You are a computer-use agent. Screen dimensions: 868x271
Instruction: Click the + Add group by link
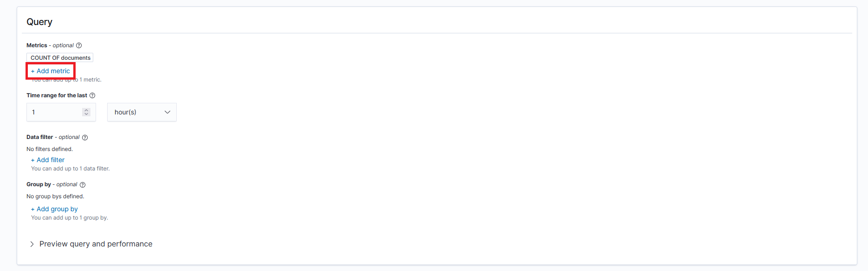(x=54, y=209)
